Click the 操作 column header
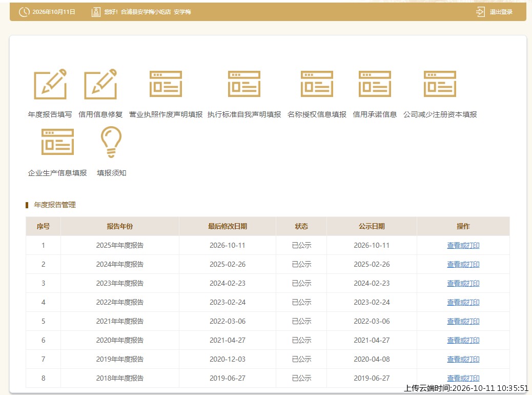This screenshot has height=395, width=532. pyautogui.click(x=463, y=226)
